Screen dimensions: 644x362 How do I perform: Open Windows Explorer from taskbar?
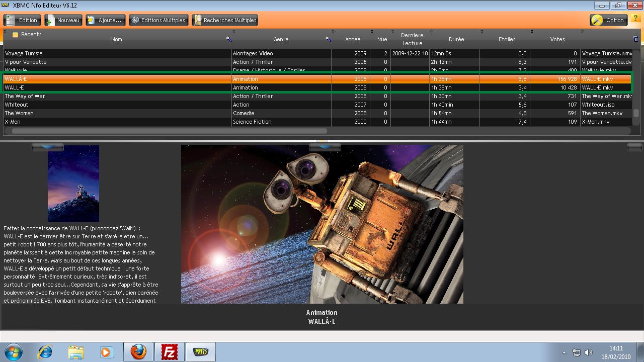click(x=76, y=352)
